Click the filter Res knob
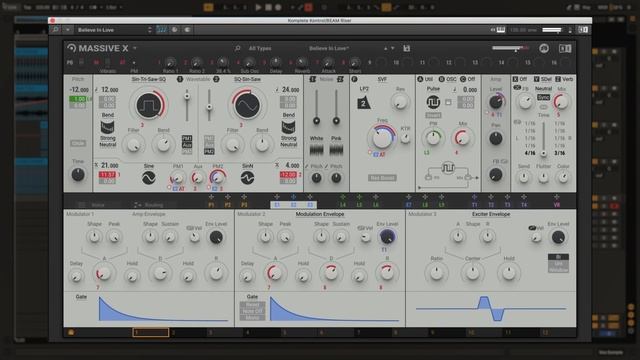The height and width of the screenshot is (360, 640). point(400,102)
